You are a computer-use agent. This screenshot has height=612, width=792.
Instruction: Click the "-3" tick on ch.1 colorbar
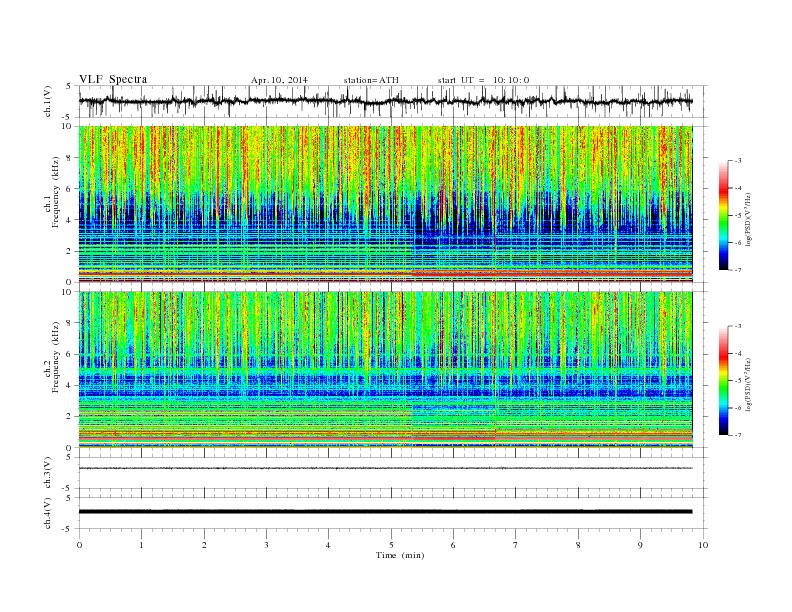point(737,161)
